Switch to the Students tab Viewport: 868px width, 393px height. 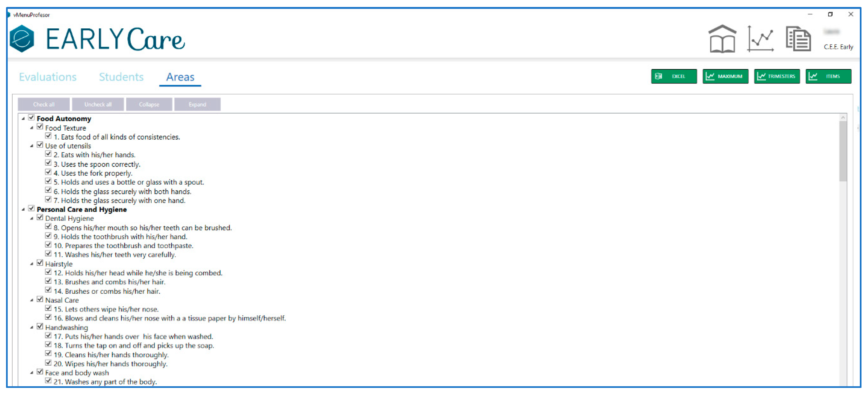pyautogui.click(x=121, y=77)
